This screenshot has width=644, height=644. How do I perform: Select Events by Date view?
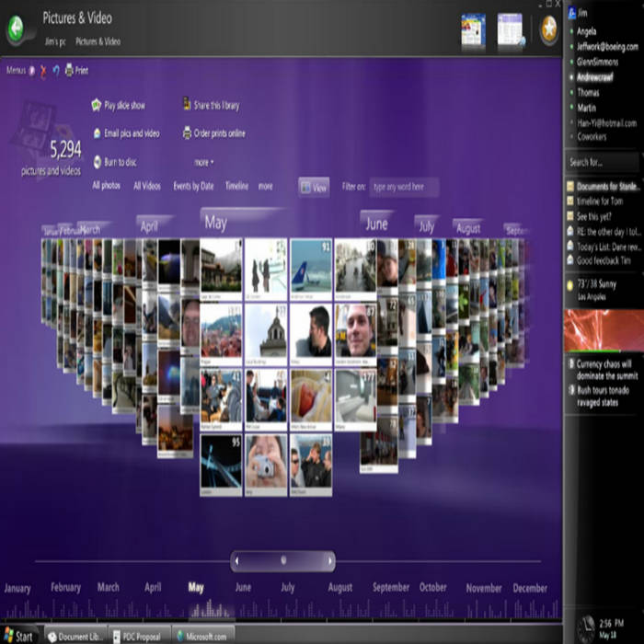[193, 186]
